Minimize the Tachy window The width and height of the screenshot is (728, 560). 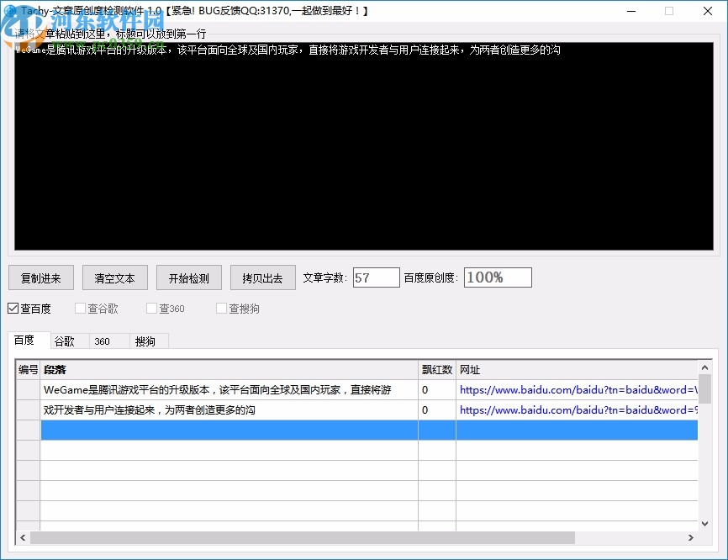coord(631,11)
